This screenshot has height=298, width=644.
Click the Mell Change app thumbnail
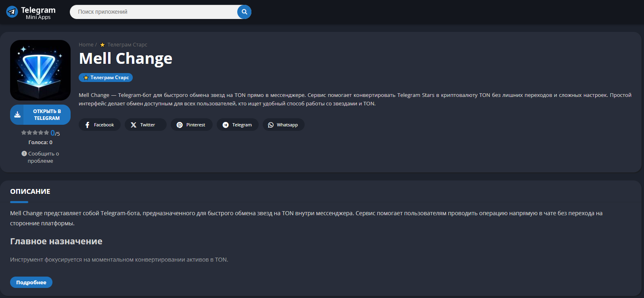click(40, 70)
